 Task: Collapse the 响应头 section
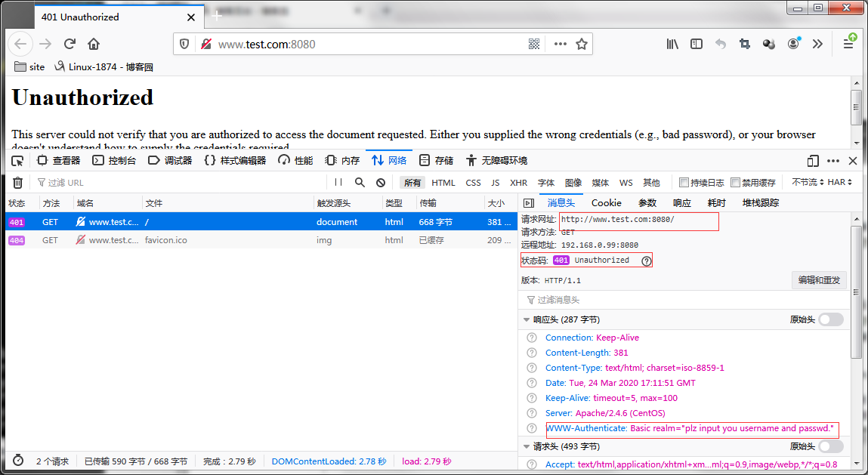[x=527, y=319]
